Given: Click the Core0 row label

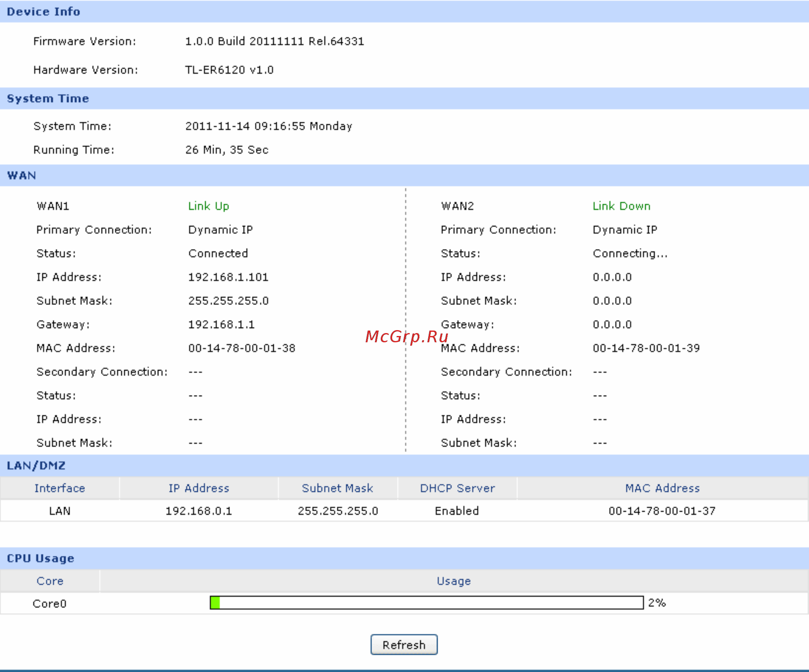Looking at the screenshot, I should coord(50,604).
